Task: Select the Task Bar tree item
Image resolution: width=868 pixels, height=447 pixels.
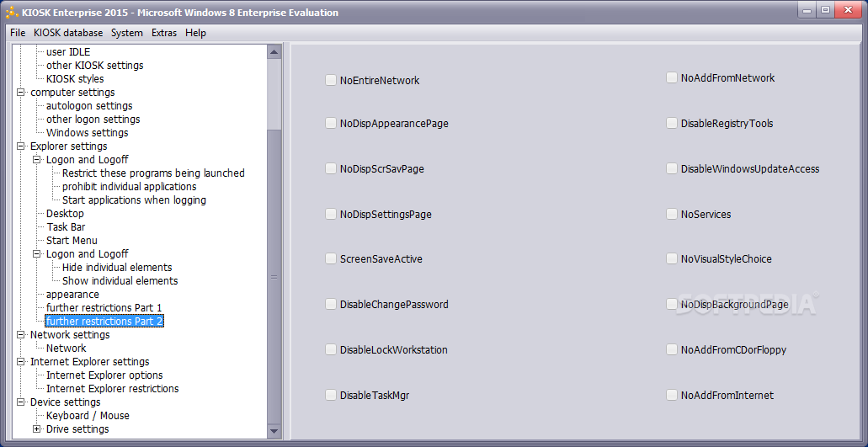Action: pyautogui.click(x=66, y=226)
